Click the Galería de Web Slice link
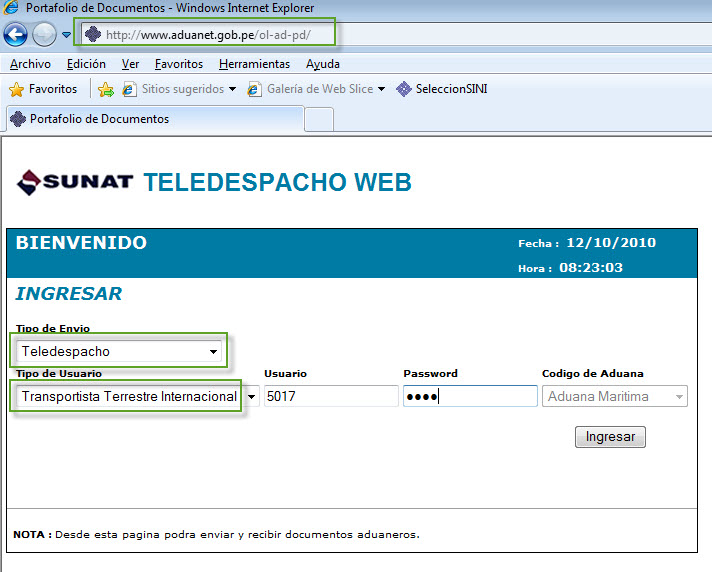Screen dimensions: 712x572 coord(320,89)
